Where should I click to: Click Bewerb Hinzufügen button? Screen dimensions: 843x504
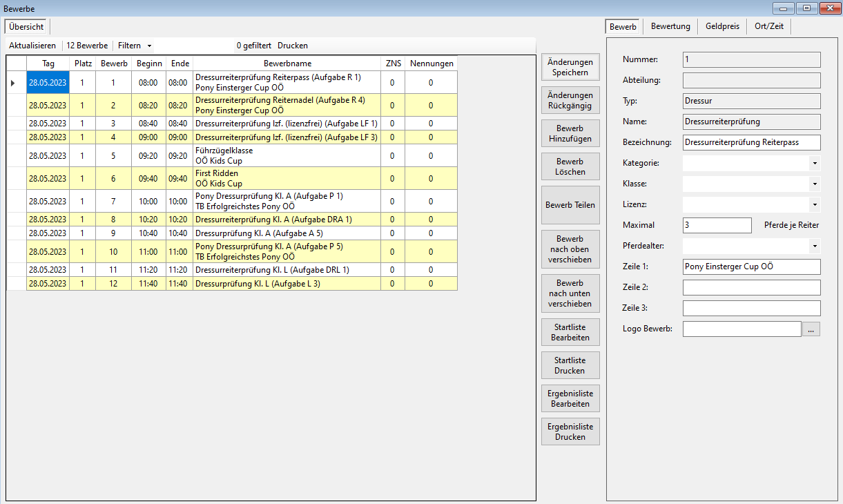(570, 133)
